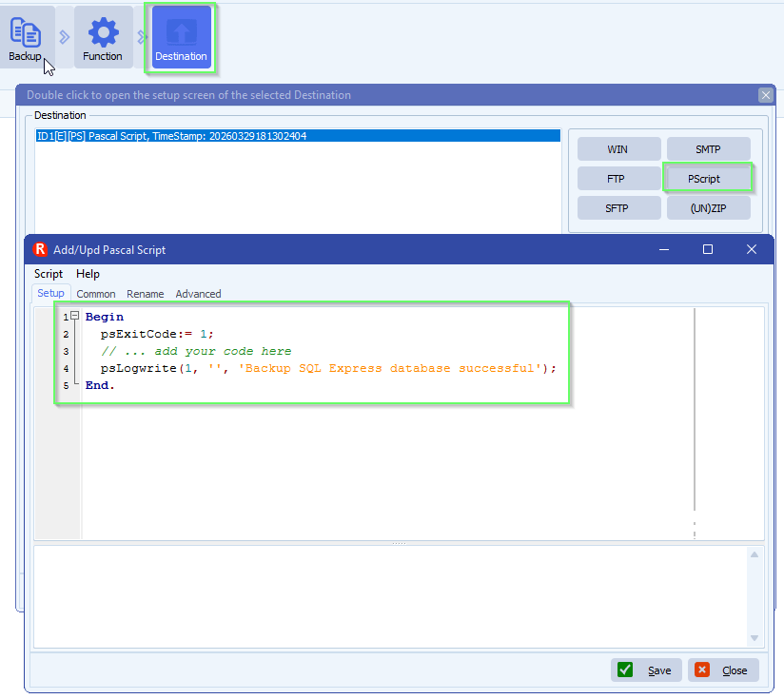
Task: Go to the Advanced tab
Action: pos(198,294)
